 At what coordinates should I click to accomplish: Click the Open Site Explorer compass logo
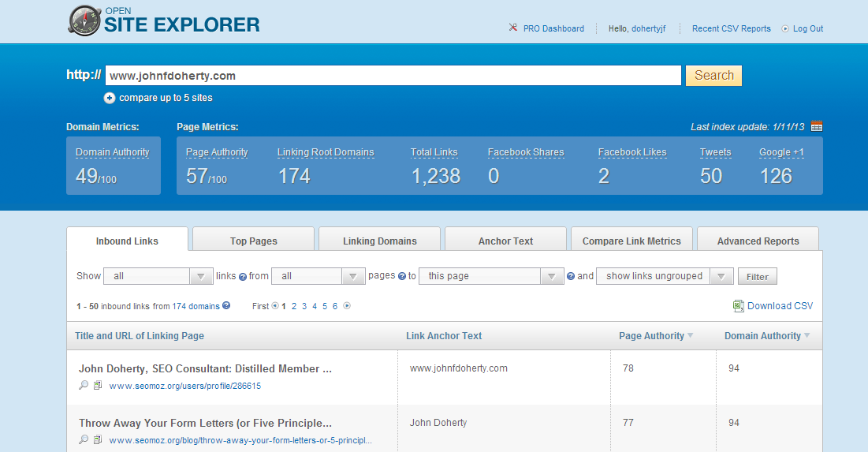point(84,21)
